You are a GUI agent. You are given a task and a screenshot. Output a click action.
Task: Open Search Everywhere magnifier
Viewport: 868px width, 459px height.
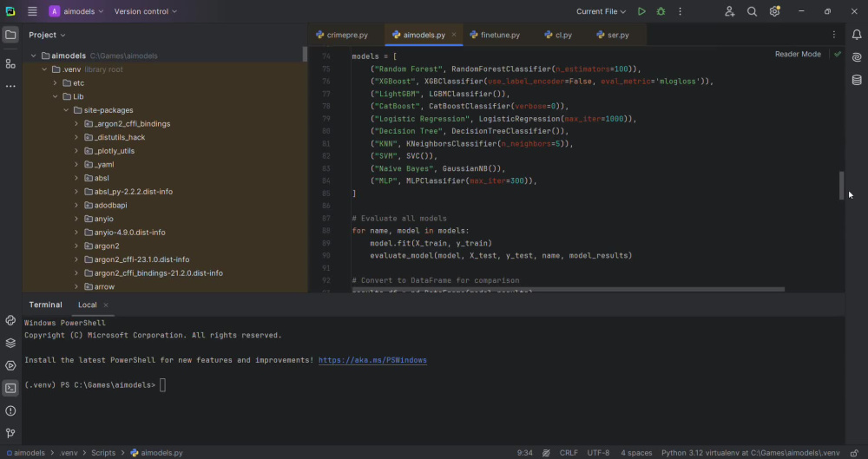click(x=752, y=11)
